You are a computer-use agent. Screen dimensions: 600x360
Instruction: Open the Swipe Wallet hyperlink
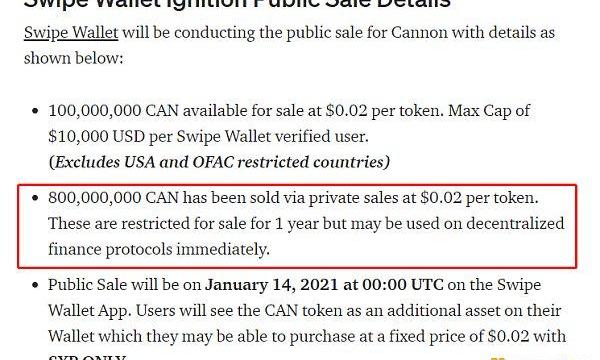pos(71,33)
